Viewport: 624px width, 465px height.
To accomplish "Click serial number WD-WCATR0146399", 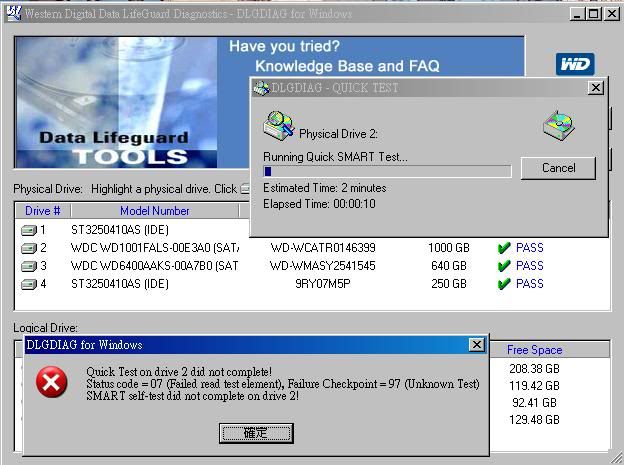I will (x=323, y=248).
